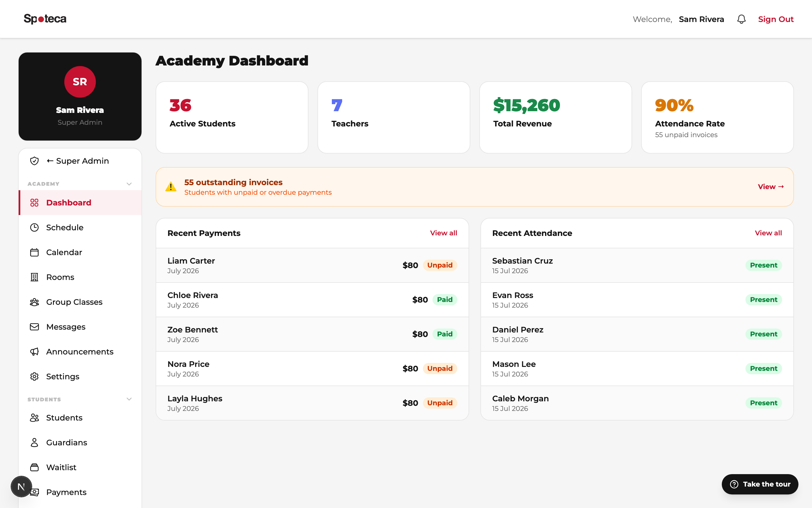The height and width of the screenshot is (508, 812).
Task: Click the Sam Rivera header name
Action: coord(701,19)
